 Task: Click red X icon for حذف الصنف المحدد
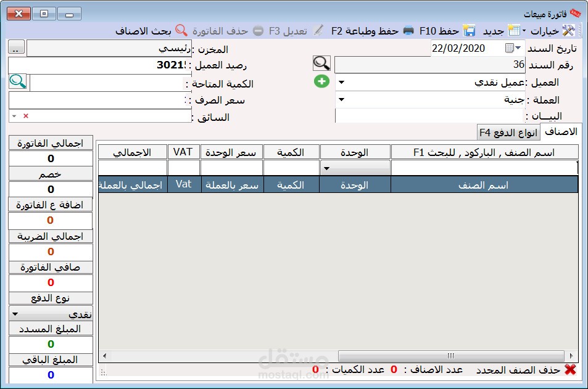point(571,370)
